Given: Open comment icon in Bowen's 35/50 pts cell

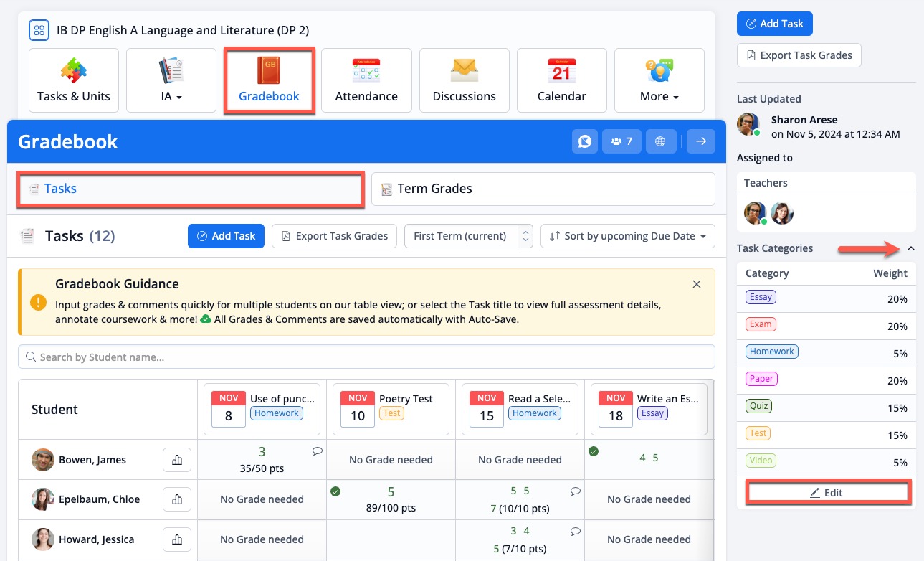Looking at the screenshot, I should [x=318, y=451].
